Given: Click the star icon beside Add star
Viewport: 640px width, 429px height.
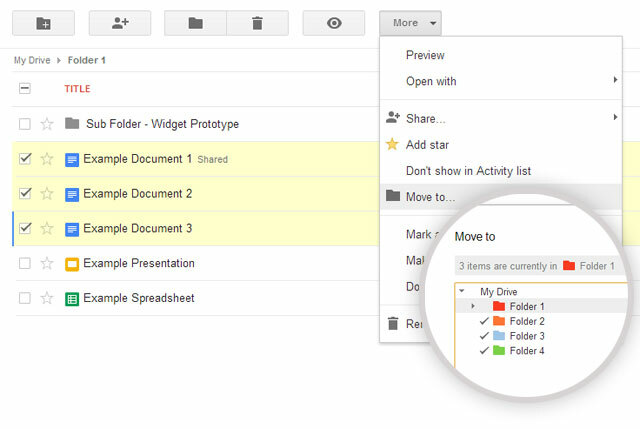Looking at the screenshot, I should pyautogui.click(x=392, y=144).
